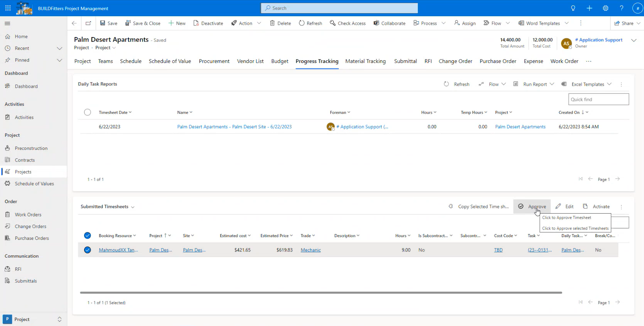644x326 pixels.
Task: Open settings gear in top bar
Action: click(605, 8)
